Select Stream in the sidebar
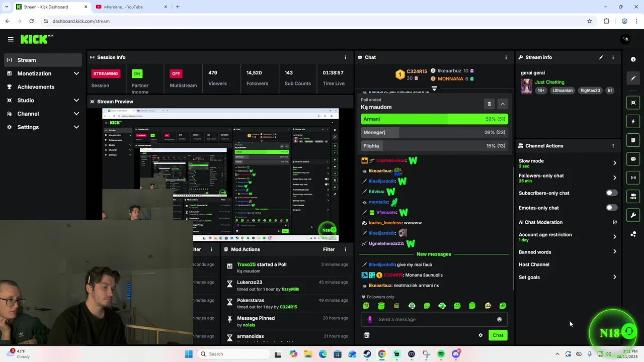 [x=43, y=60]
